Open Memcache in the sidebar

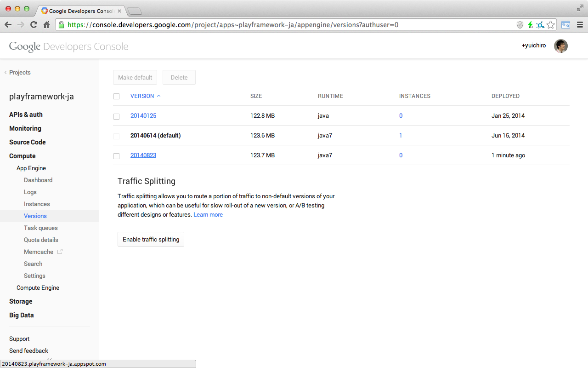pos(39,252)
